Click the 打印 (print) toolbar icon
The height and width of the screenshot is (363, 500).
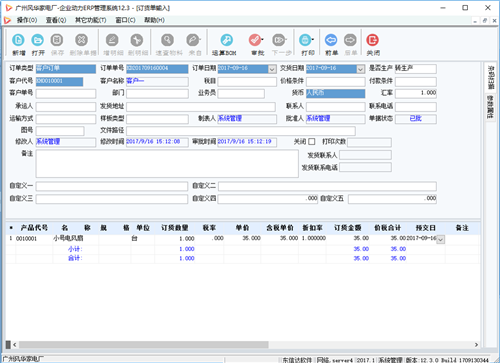[x=305, y=40]
